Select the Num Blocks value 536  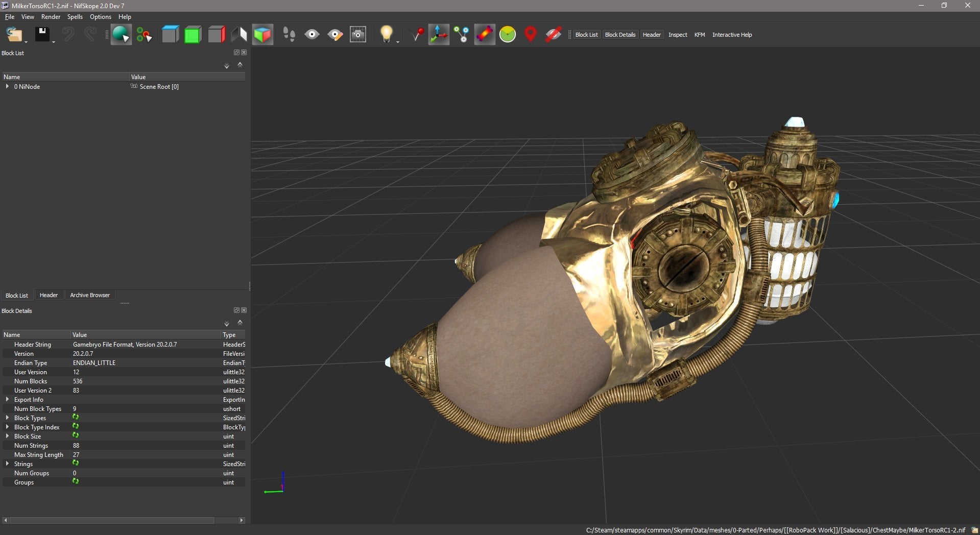coord(78,381)
